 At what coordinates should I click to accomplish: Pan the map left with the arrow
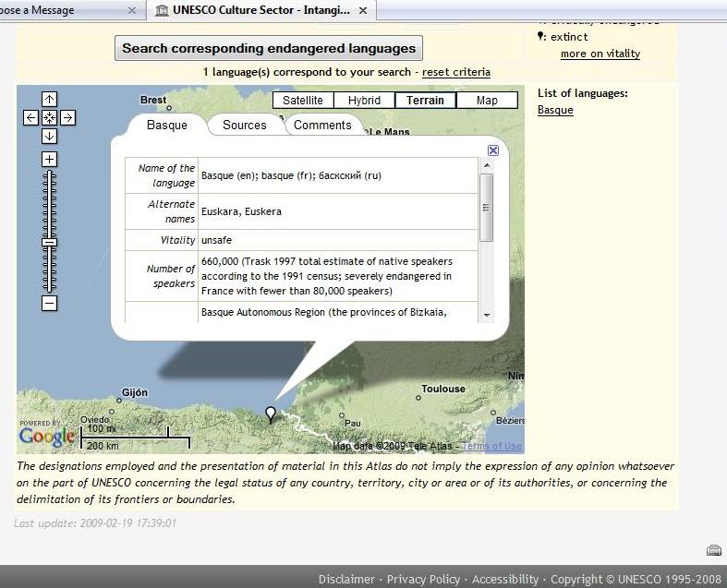point(30,118)
